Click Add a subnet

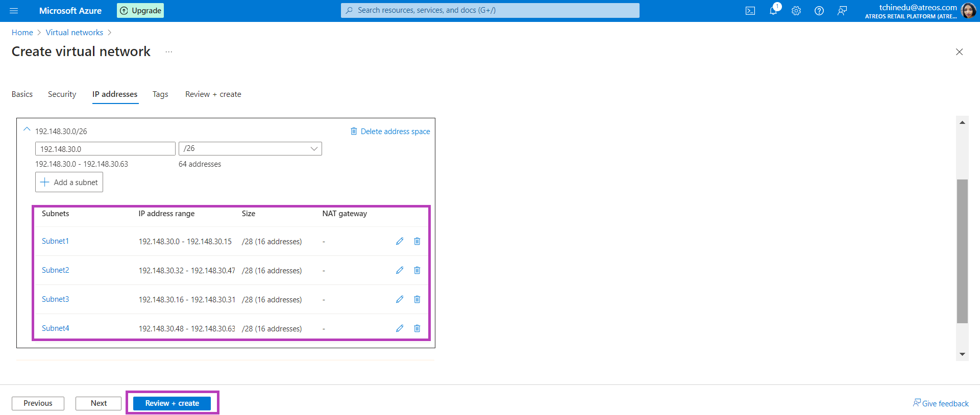pos(69,182)
